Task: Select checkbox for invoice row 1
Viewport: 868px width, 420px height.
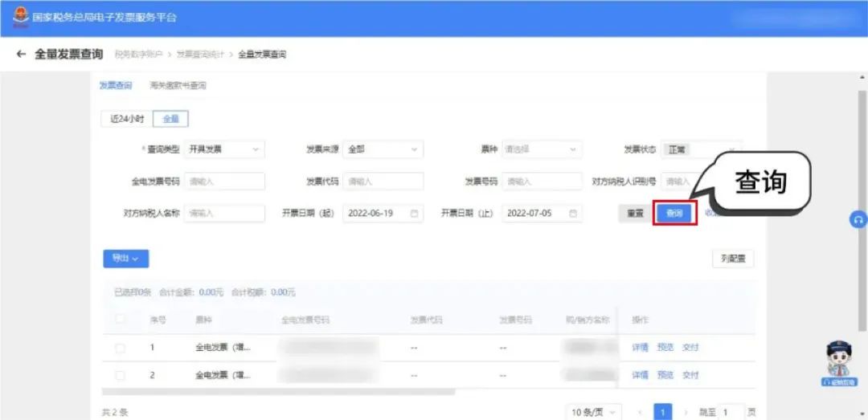Action: pos(121,349)
